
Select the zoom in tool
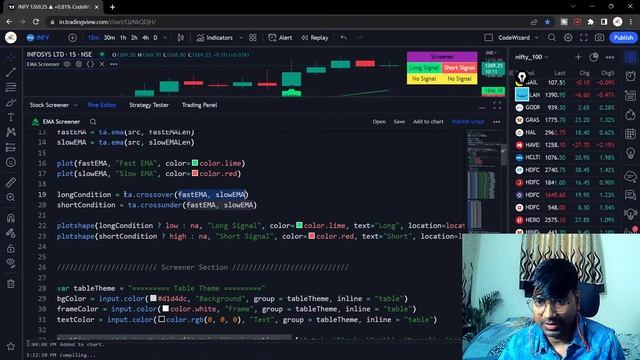pyautogui.click(x=11, y=197)
